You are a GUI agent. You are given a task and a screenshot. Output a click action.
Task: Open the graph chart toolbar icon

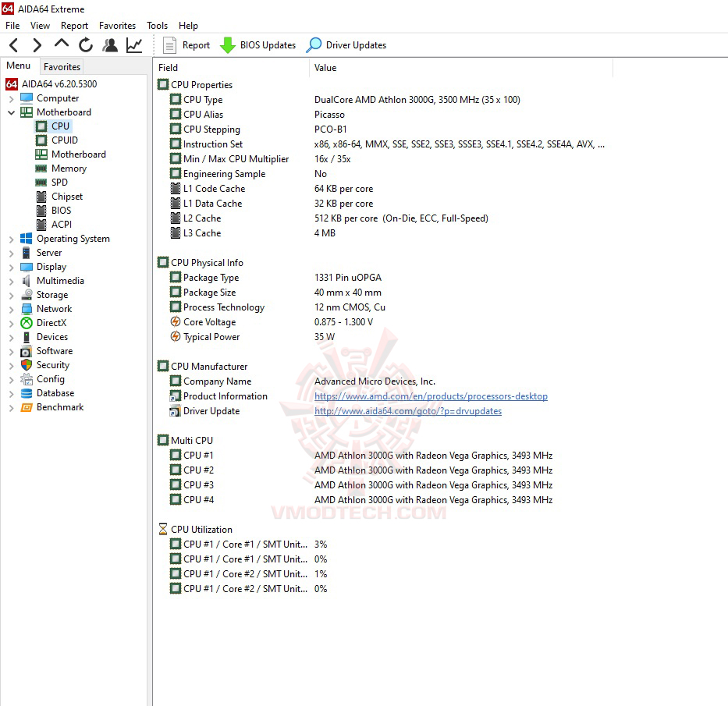click(134, 45)
